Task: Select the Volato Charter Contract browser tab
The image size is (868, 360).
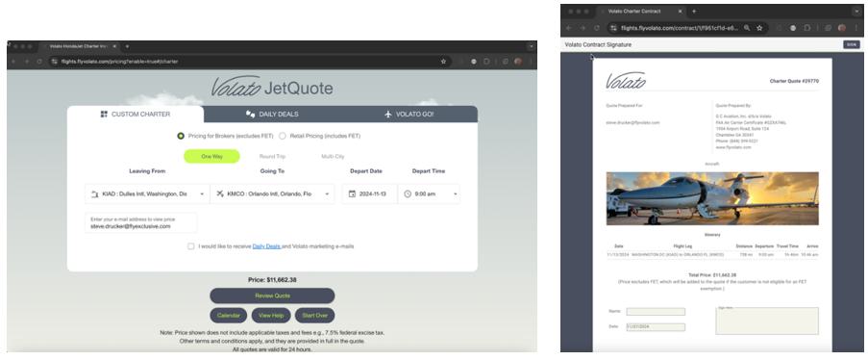Action: [642, 12]
